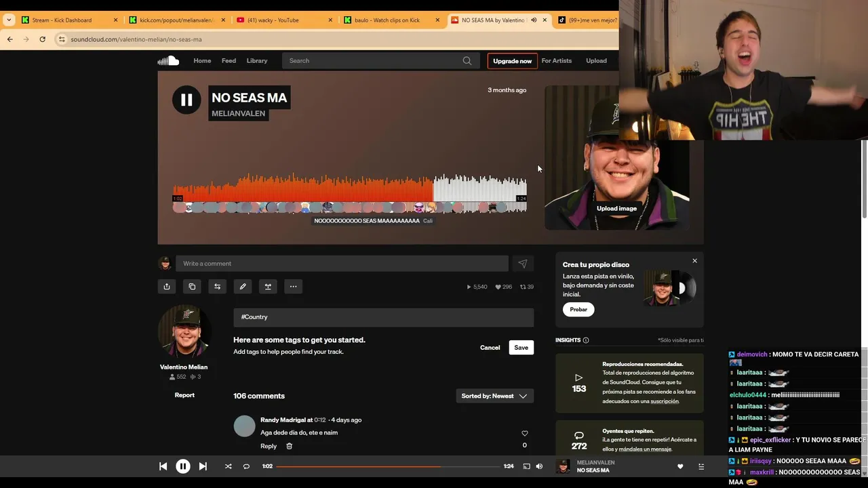This screenshot has height=488, width=868.
Task: Reload the page in the browser
Action: tap(42, 39)
